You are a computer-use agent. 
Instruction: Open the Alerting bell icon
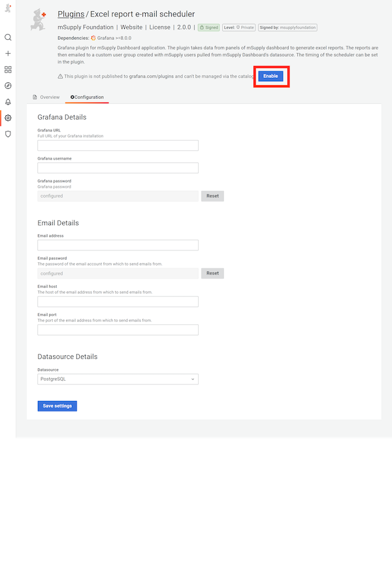(x=8, y=102)
